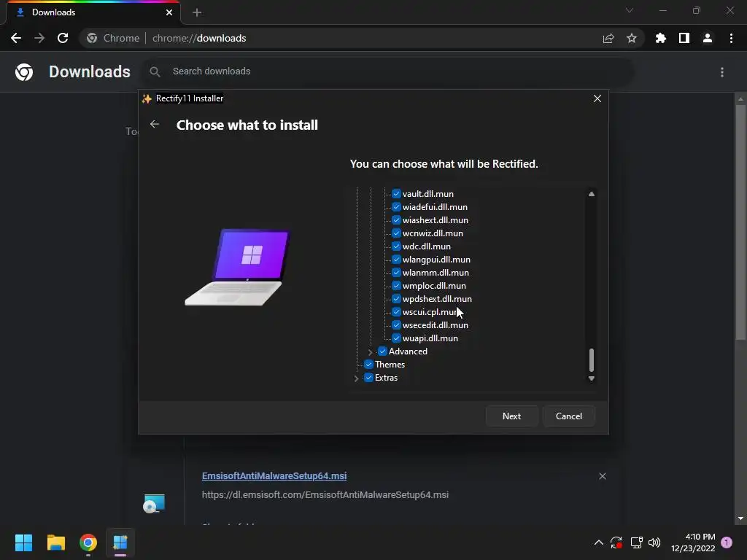Go back in the Rectify11 Installer
747x560 pixels.
(x=155, y=124)
